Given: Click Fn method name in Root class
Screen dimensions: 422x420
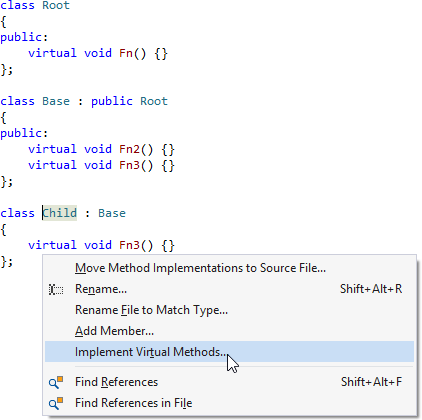Looking at the screenshot, I should 126,53.
